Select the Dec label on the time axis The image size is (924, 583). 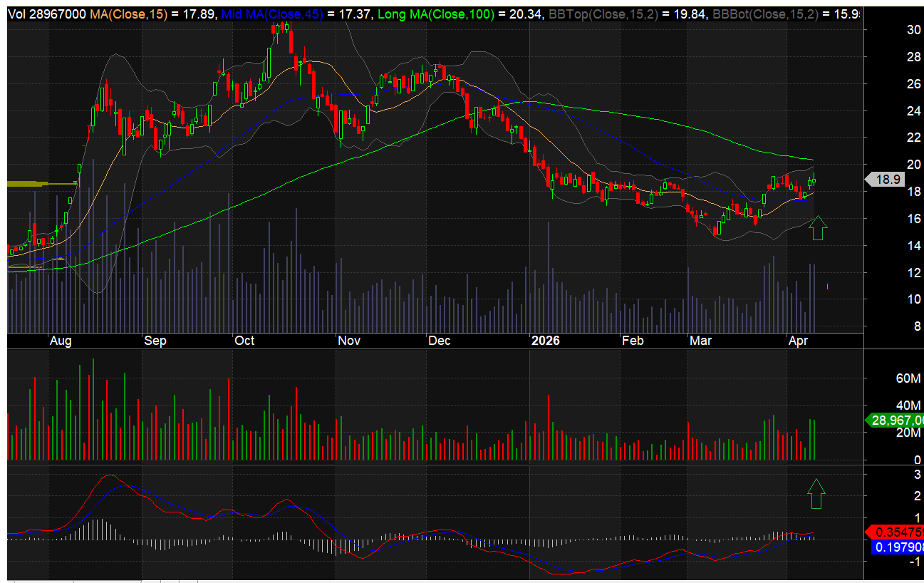pos(440,341)
